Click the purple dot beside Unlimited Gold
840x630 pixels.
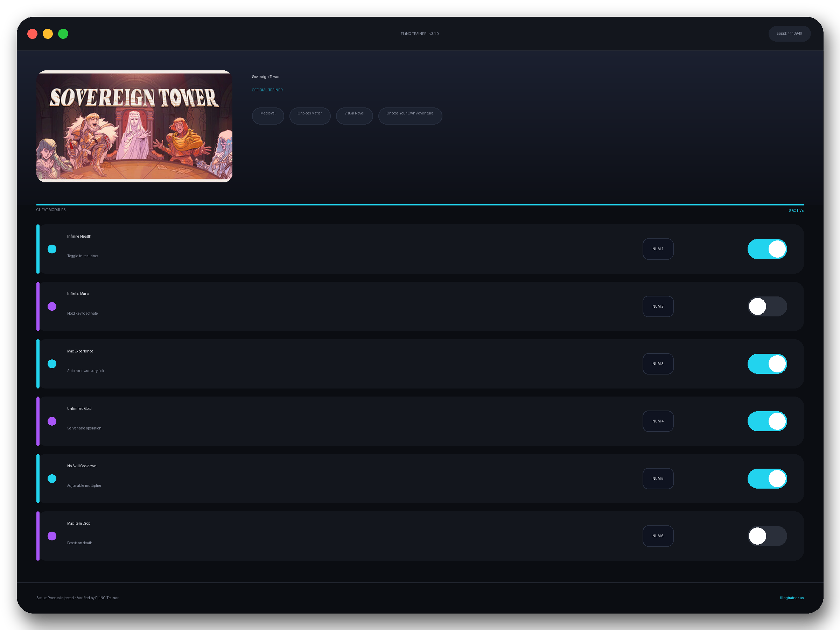pos(52,421)
